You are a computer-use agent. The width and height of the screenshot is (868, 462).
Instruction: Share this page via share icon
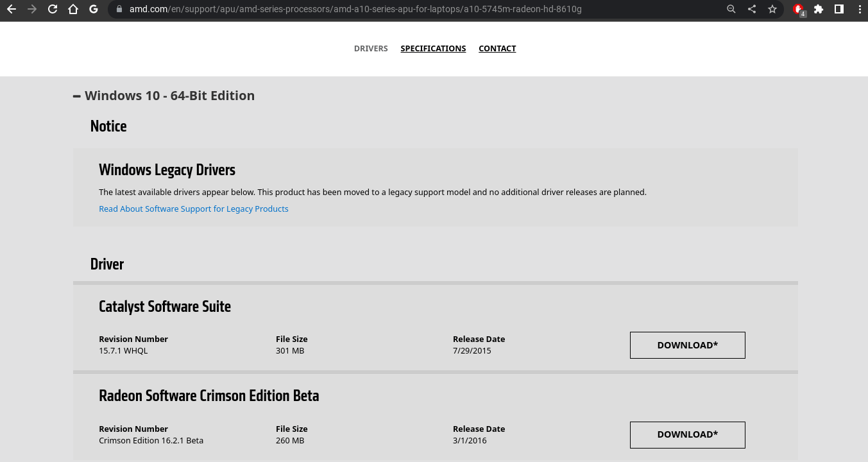click(x=752, y=9)
